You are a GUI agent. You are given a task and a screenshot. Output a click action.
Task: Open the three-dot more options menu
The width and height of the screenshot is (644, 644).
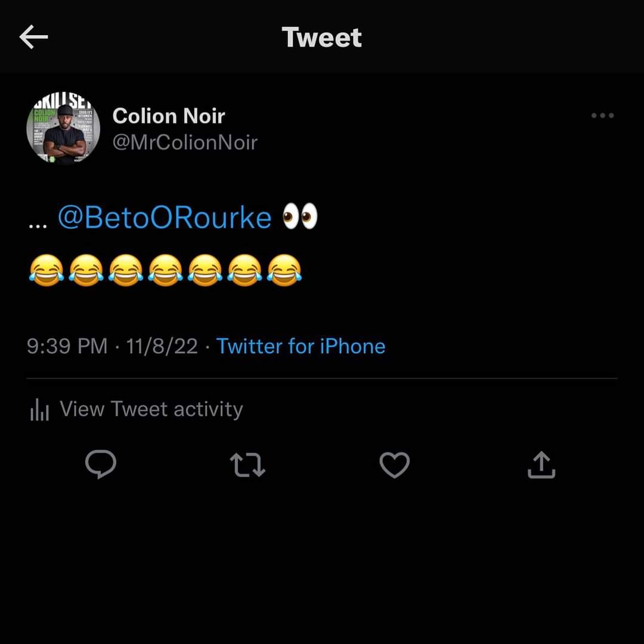pos(602,116)
